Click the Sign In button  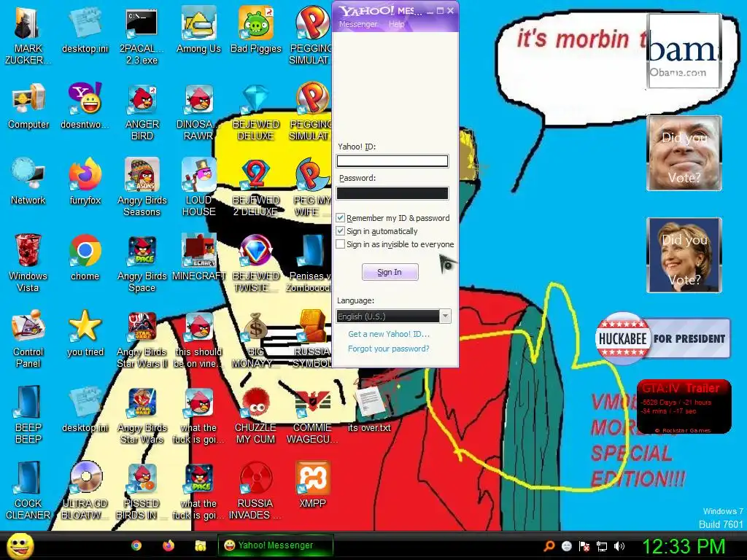tap(390, 272)
